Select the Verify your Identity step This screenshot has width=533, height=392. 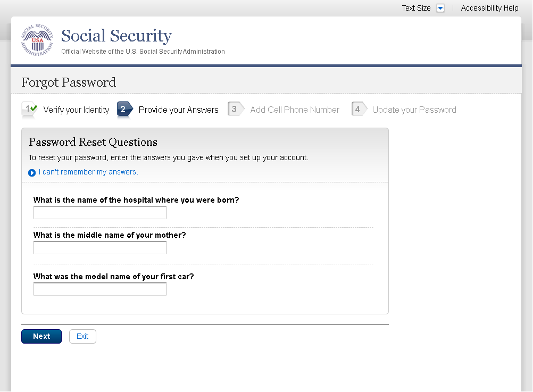76,110
